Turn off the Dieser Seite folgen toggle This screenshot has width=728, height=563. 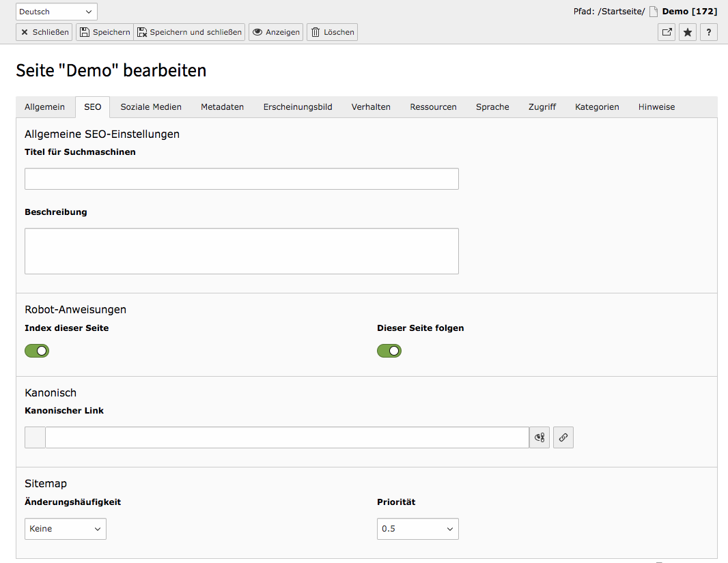click(x=389, y=350)
